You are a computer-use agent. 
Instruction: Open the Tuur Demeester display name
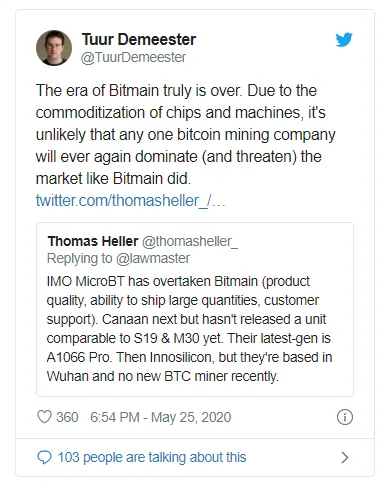point(139,39)
